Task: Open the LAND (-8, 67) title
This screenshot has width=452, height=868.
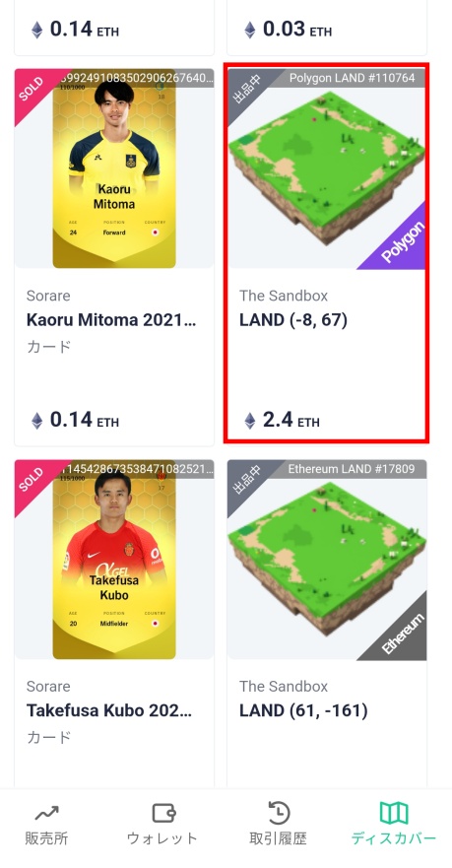Action: coord(293,320)
